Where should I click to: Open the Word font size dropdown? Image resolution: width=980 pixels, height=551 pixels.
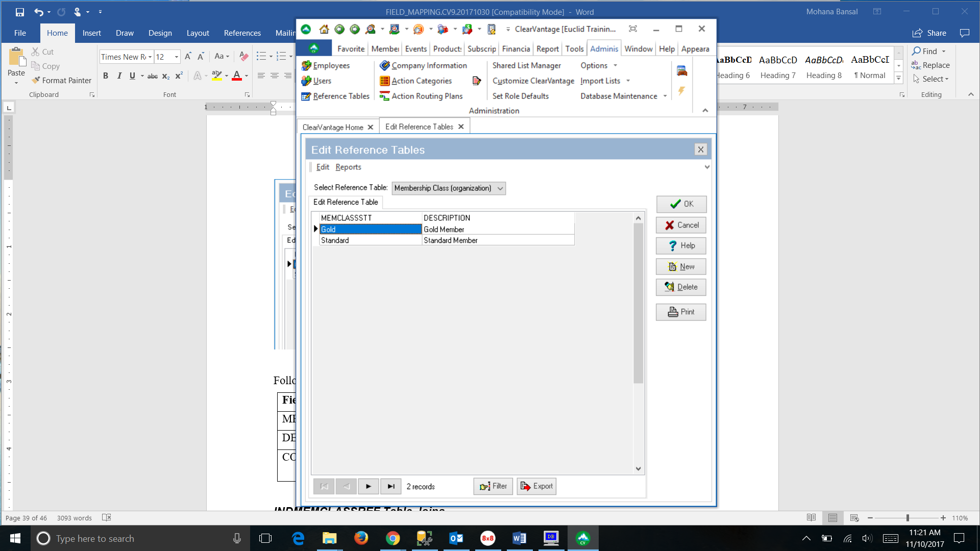177,57
